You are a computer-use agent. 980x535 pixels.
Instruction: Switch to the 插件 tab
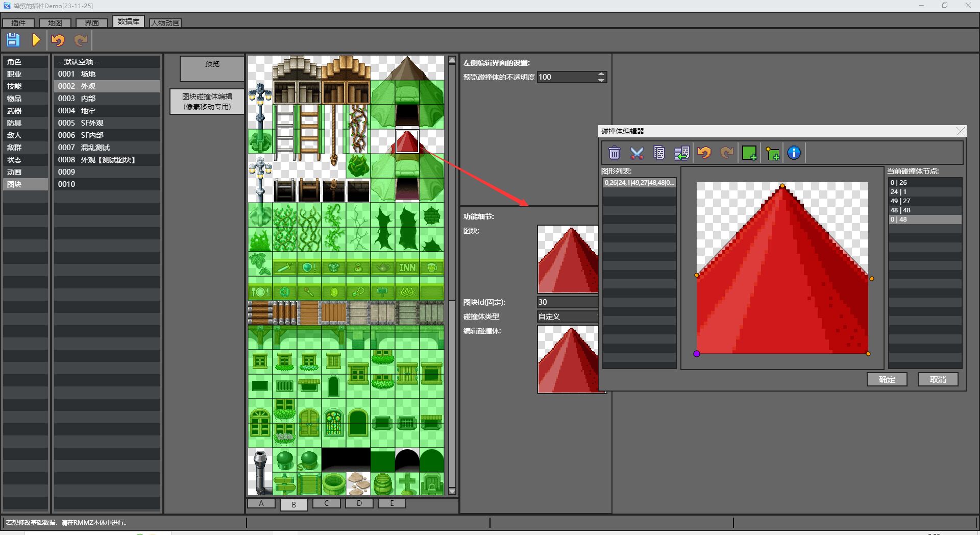[18, 23]
